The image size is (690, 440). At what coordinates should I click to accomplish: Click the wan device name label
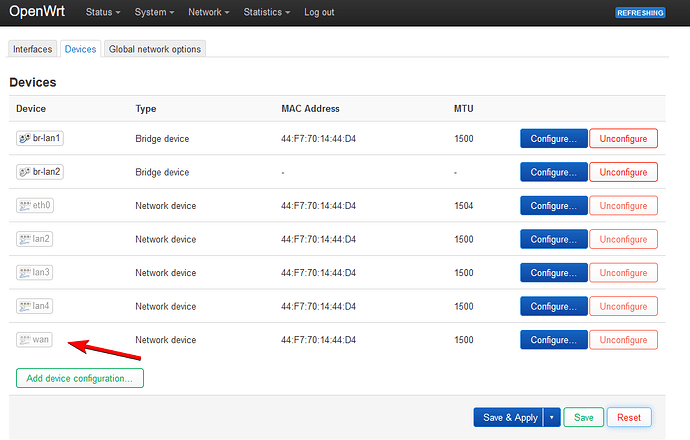(40, 340)
